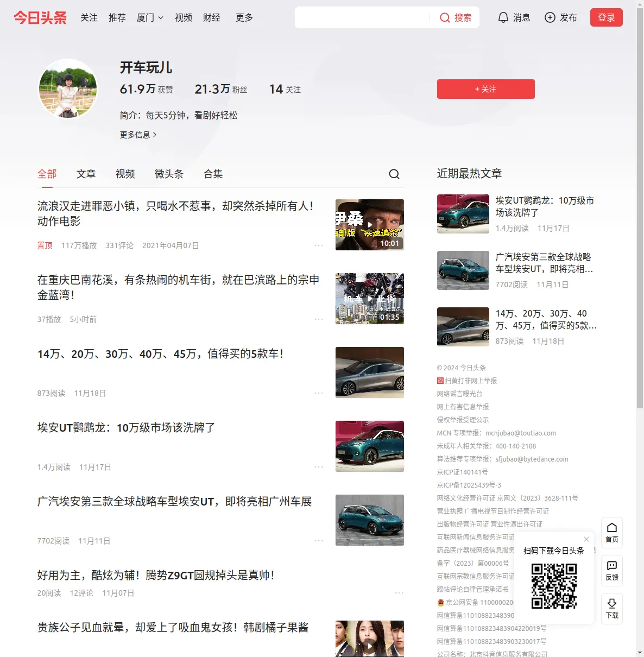Open more options for 14万、20万 post
This screenshot has height=657, width=644.
pyautogui.click(x=319, y=393)
